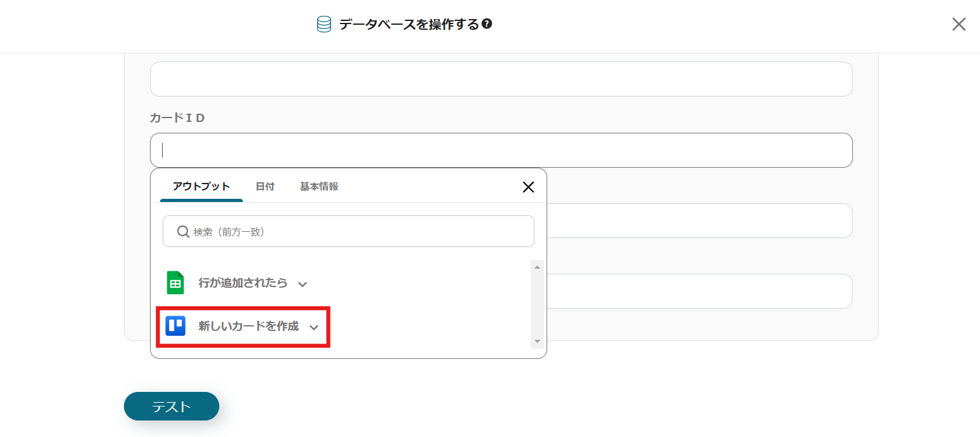
Task: Select the 行が追加されたら label
Action: coord(243,283)
